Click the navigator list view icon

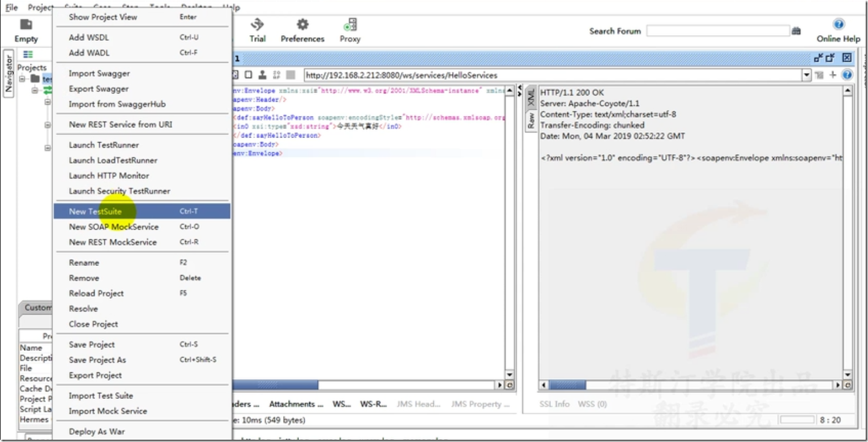tap(28, 54)
